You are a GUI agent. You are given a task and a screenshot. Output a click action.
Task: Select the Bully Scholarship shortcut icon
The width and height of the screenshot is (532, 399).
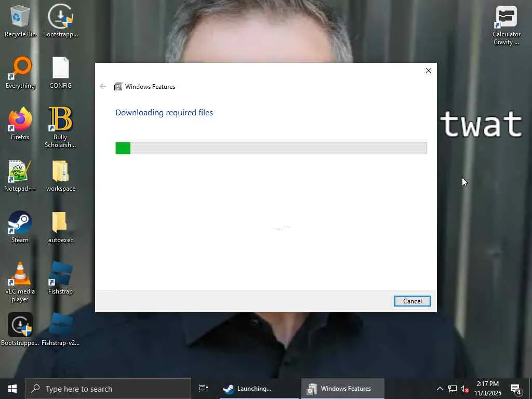[60, 128]
